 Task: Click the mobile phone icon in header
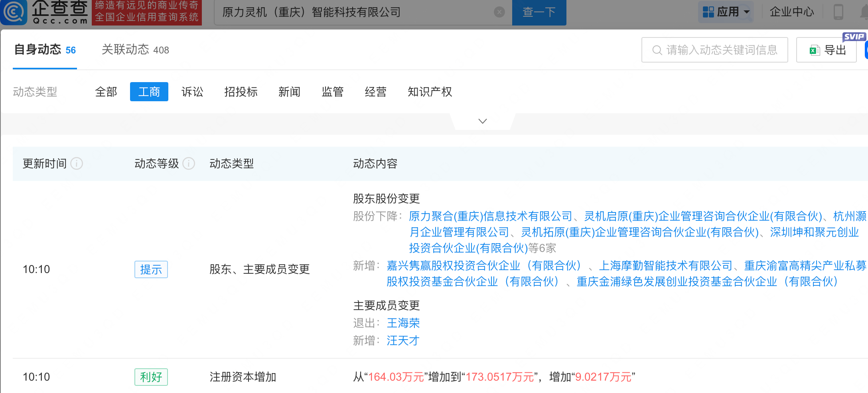[838, 12]
